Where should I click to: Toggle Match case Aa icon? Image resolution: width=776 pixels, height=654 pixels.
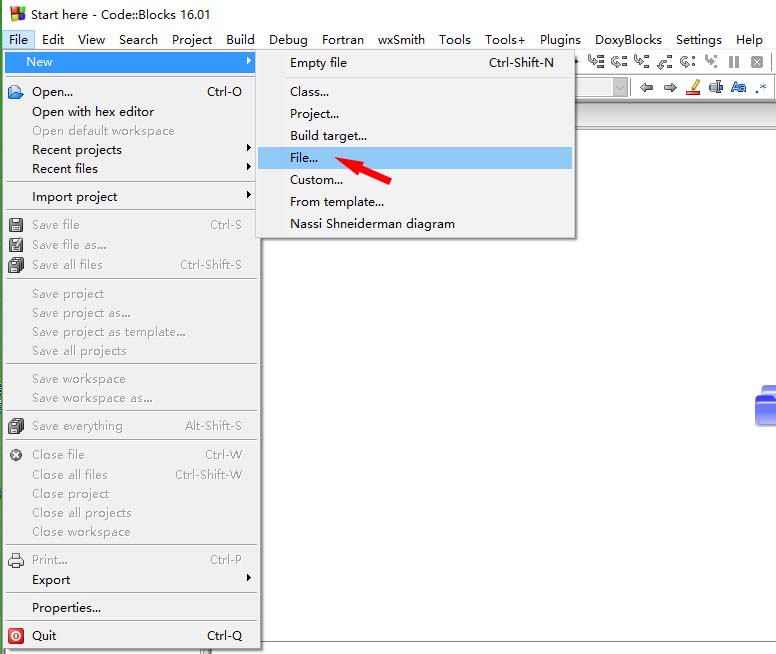(738, 87)
